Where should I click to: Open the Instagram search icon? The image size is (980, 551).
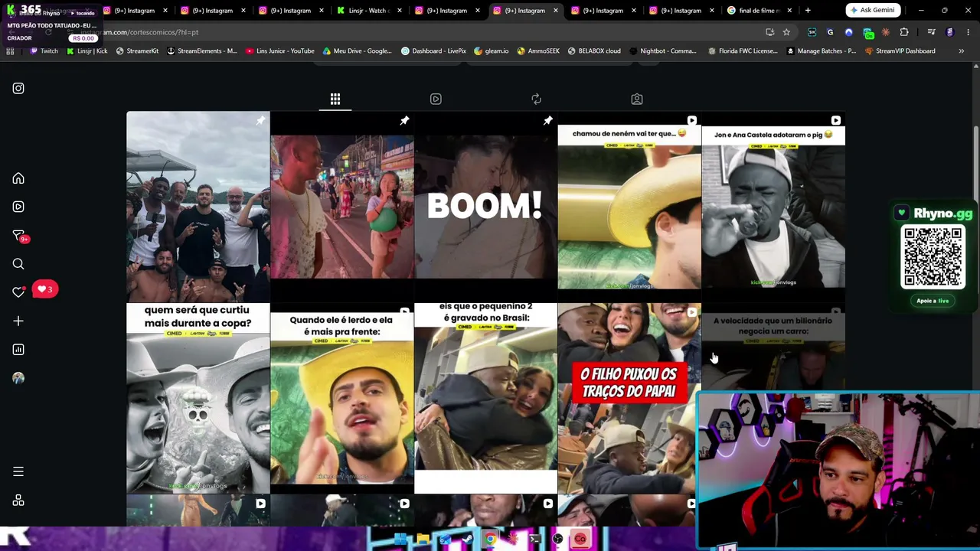18,264
